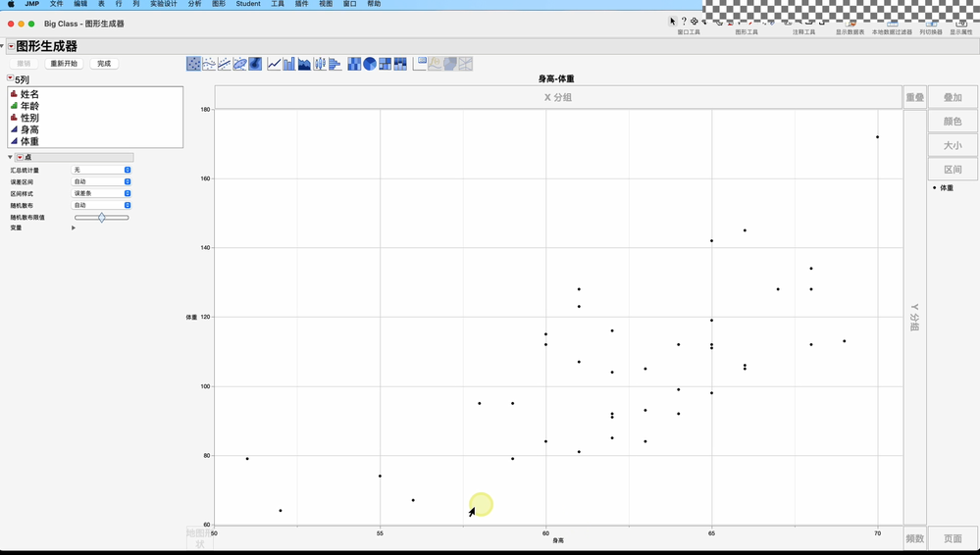Choose the question mark help tool
The height and width of the screenshot is (555, 980).
684,22
